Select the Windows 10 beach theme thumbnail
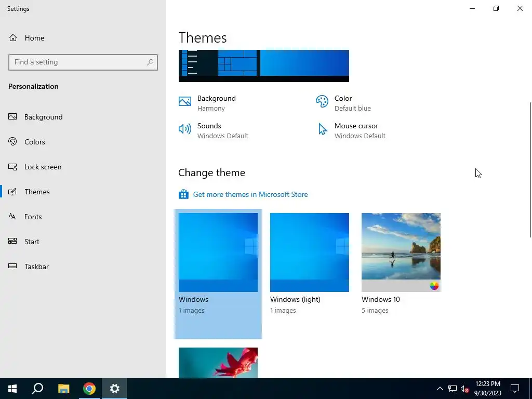532x399 pixels. click(x=401, y=252)
